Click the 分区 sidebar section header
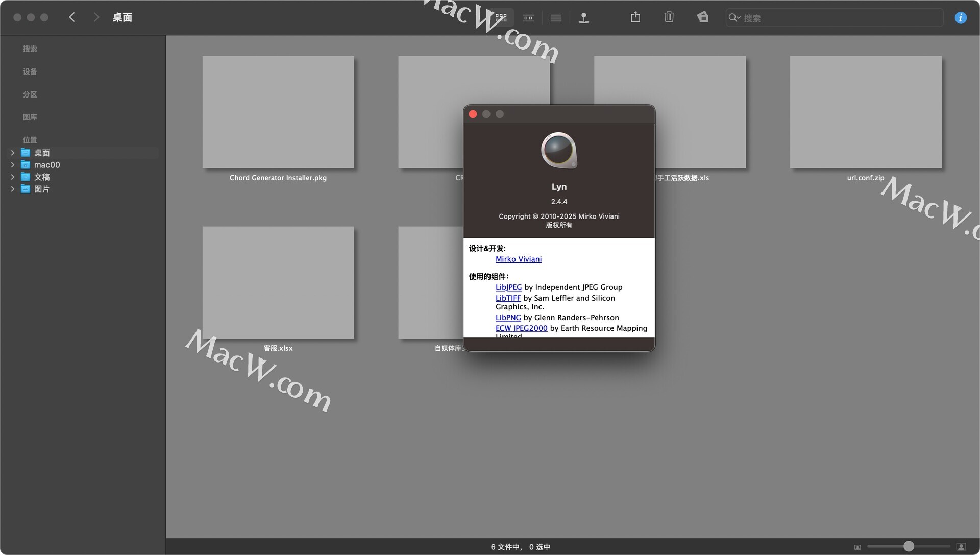Image resolution: width=980 pixels, height=555 pixels. pyautogui.click(x=30, y=94)
